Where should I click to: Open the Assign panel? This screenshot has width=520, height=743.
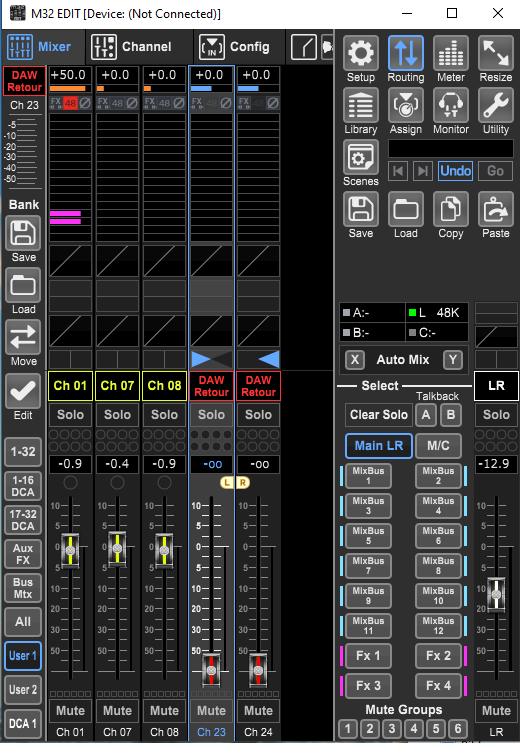(x=406, y=105)
